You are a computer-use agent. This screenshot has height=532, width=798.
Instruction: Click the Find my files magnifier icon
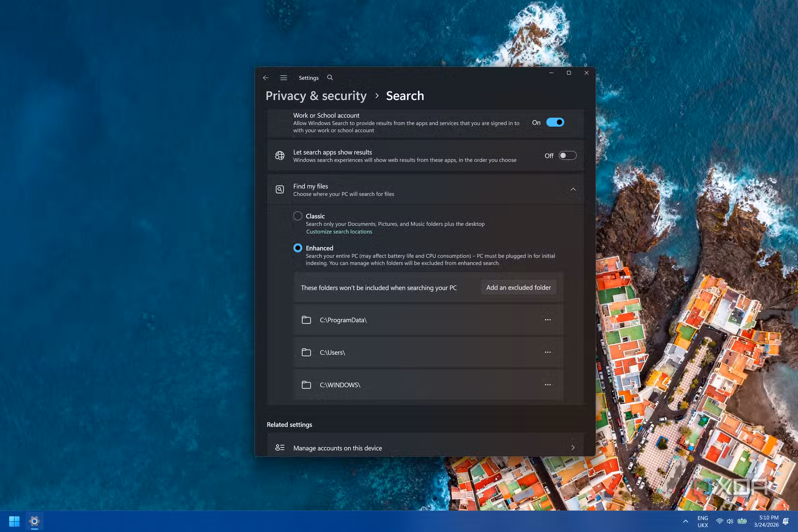280,190
